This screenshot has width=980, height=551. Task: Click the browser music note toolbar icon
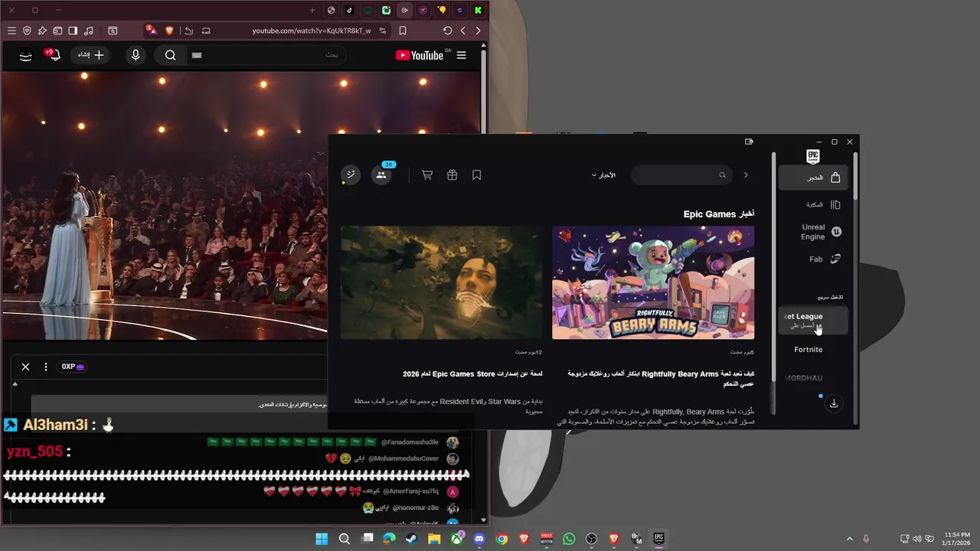[x=88, y=31]
